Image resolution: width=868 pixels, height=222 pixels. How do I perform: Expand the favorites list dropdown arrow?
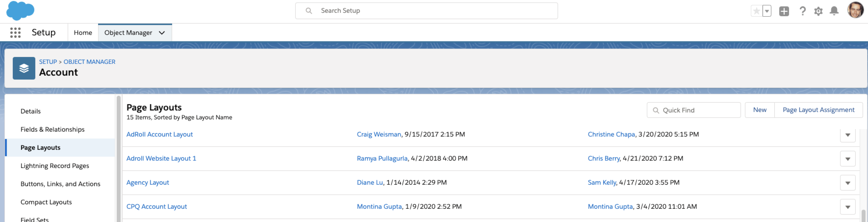pos(767,11)
